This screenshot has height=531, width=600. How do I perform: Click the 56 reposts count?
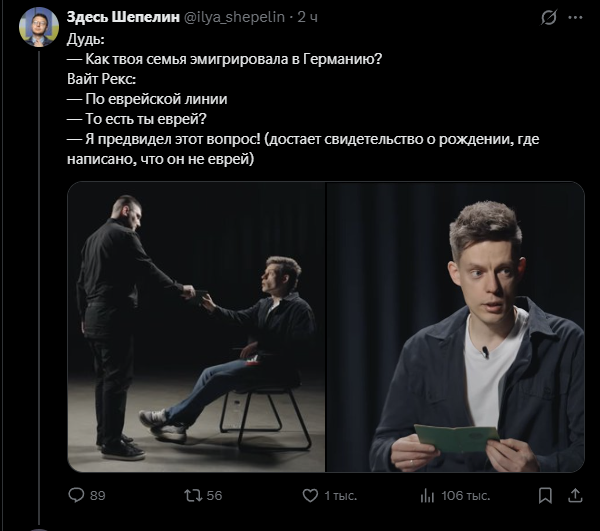point(214,496)
